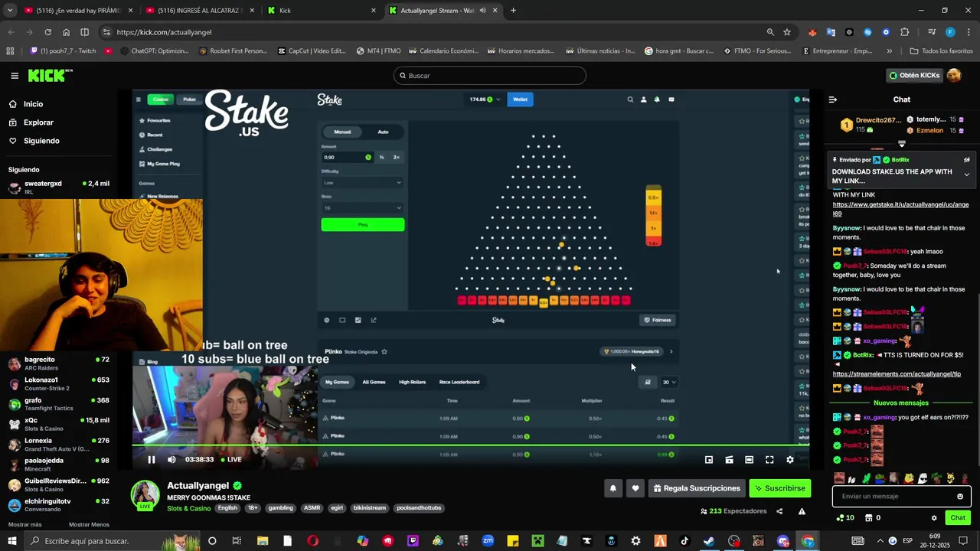Open the Kick hamburger menu
980x551 pixels.
click(15, 76)
